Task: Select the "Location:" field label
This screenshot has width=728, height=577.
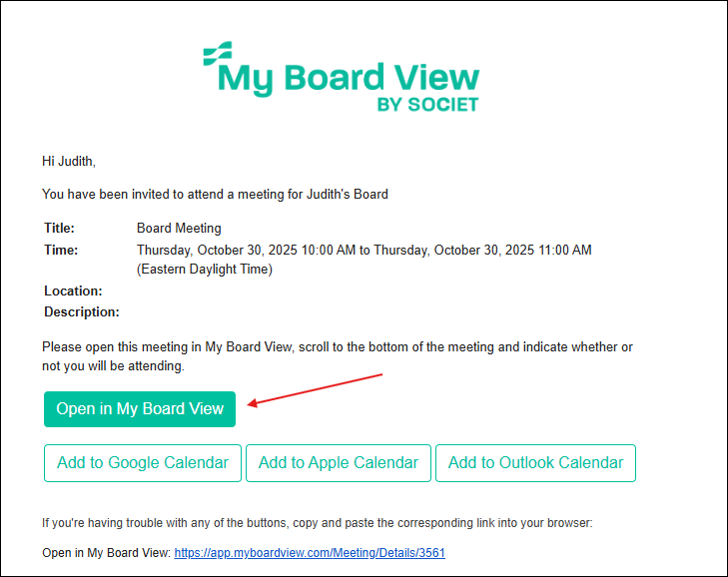Action: (x=73, y=291)
